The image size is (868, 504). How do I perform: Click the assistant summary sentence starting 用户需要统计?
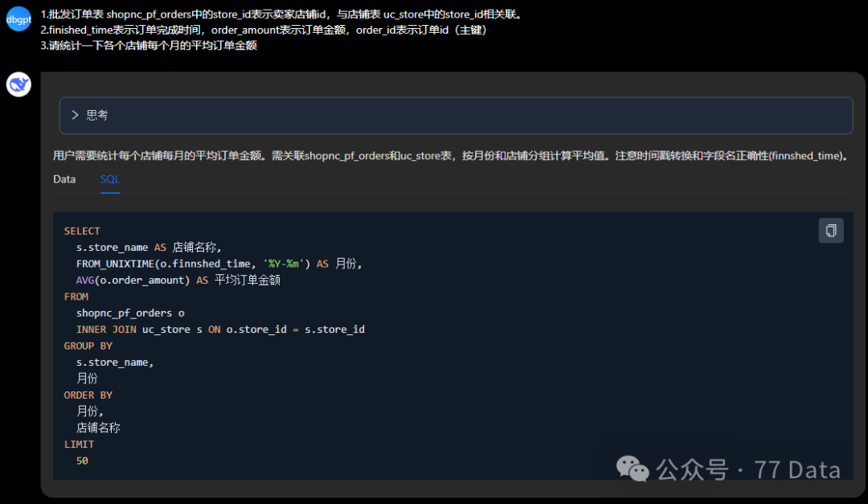pyautogui.click(x=451, y=156)
